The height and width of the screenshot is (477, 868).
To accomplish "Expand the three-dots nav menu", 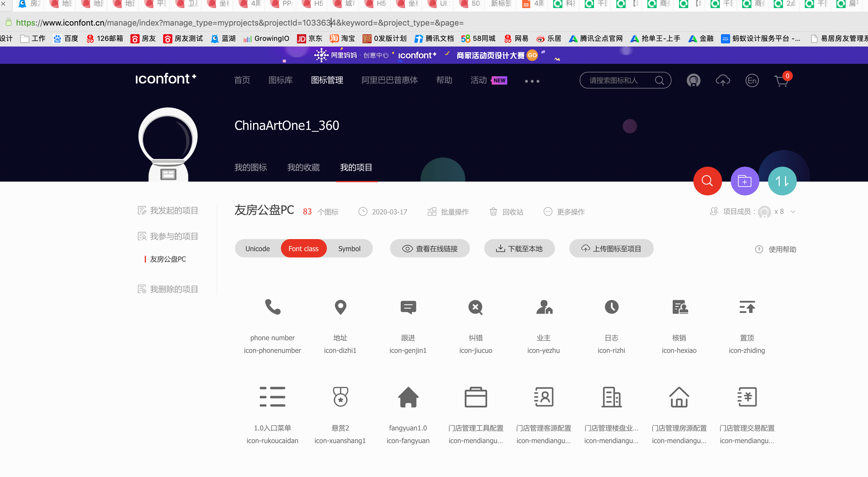I will pyautogui.click(x=532, y=81).
